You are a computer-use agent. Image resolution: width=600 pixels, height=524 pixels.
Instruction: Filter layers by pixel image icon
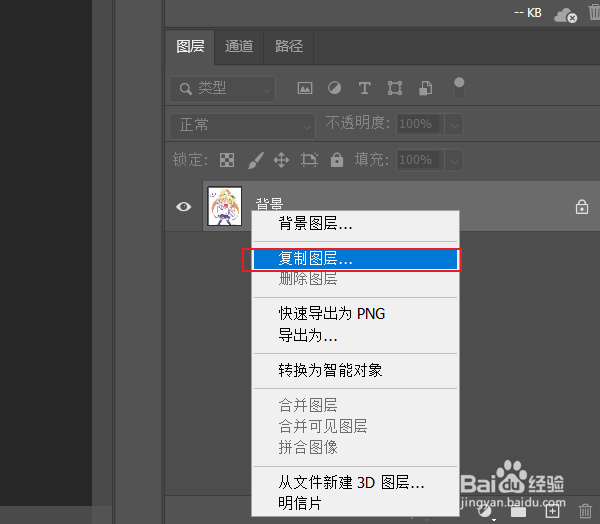305,88
